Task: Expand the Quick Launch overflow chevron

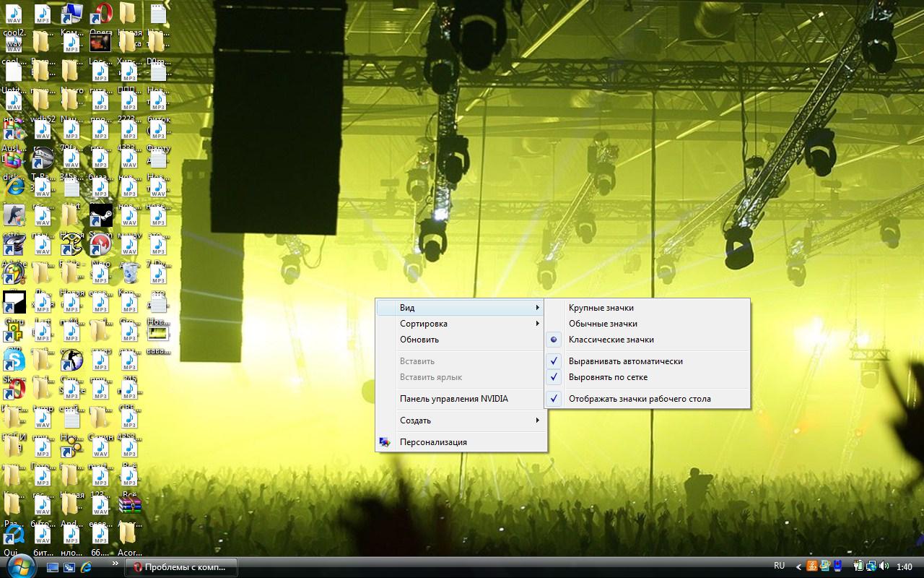Action: click(115, 564)
